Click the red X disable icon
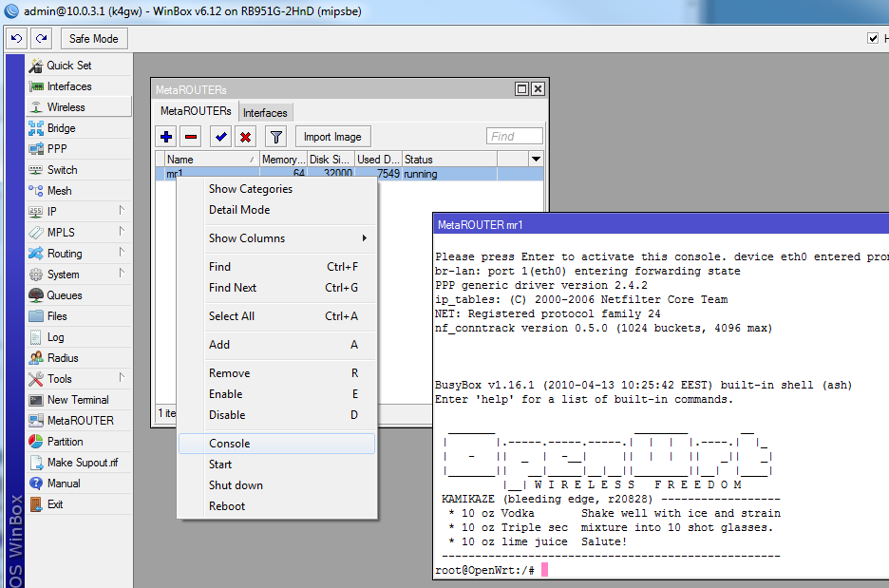Viewport: 889px width, 588px height. [x=245, y=137]
